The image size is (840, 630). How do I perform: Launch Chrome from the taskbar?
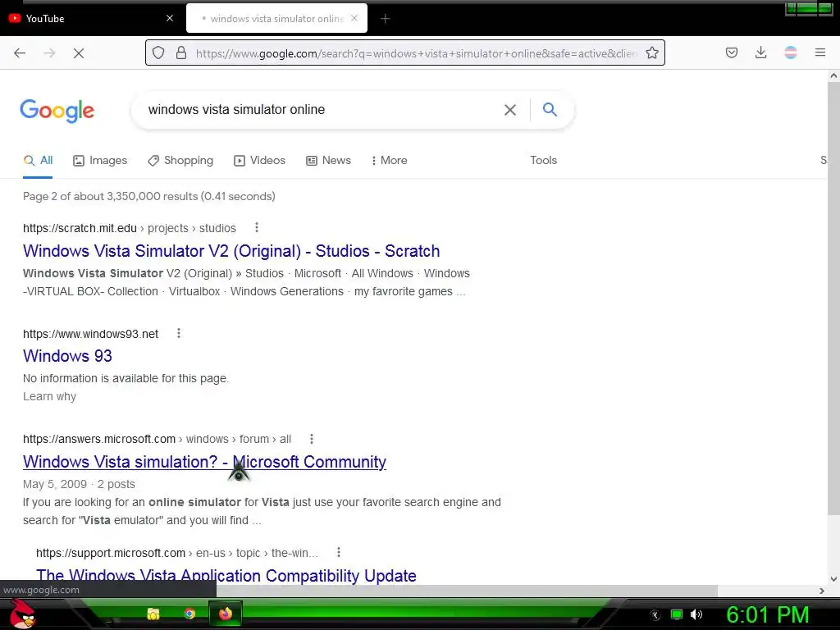point(189,614)
